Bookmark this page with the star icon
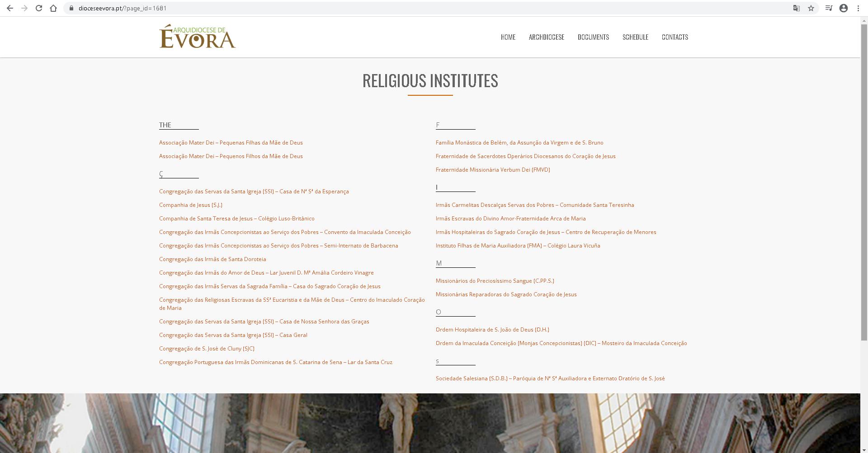 coord(811,8)
